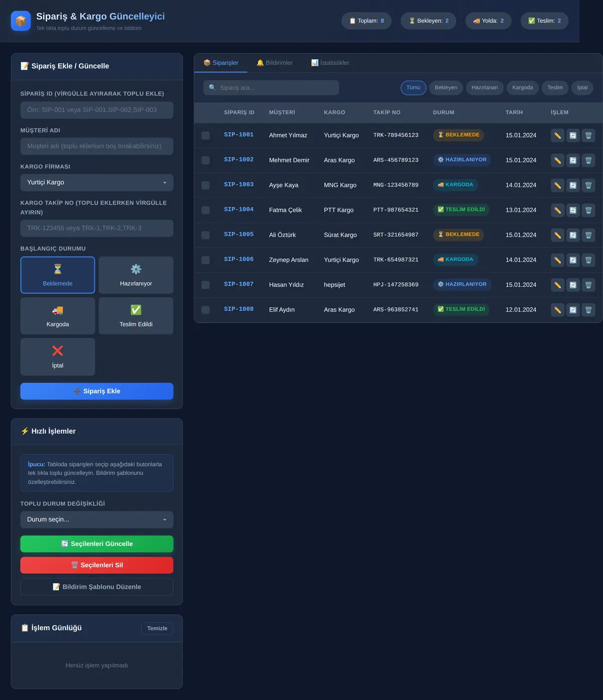Expand the Durum seçin dropdown

(97, 519)
